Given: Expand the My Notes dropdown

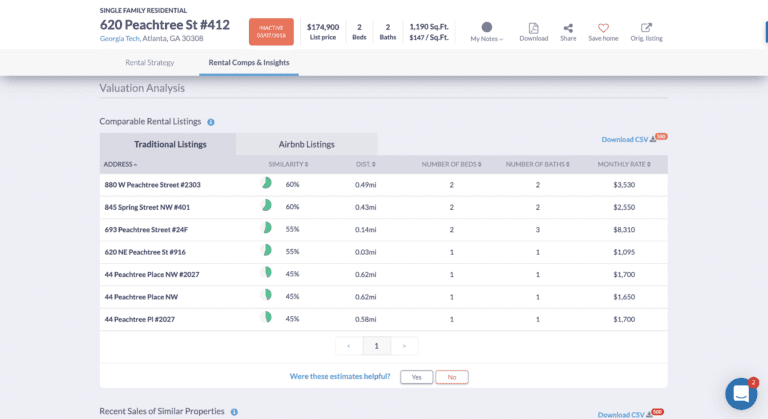Looking at the screenshot, I should 487,38.
